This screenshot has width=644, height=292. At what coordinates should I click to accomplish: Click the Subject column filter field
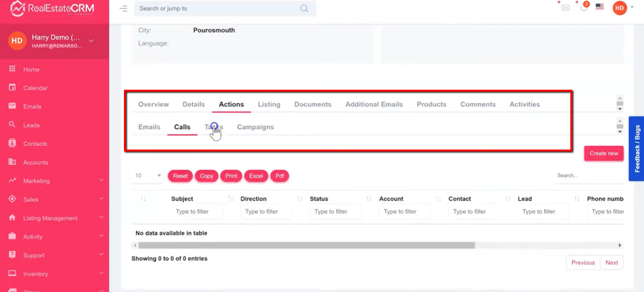click(x=197, y=212)
